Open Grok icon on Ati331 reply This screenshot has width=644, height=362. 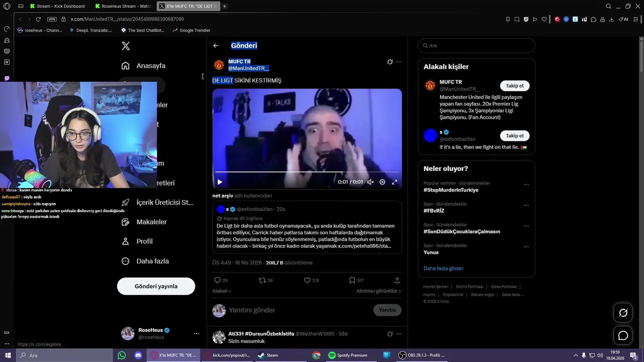(390, 334)
